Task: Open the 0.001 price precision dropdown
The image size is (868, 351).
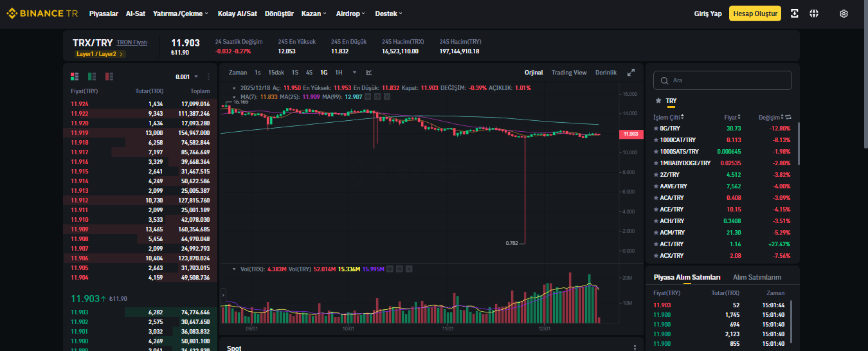Action: (x=187, y=76)
